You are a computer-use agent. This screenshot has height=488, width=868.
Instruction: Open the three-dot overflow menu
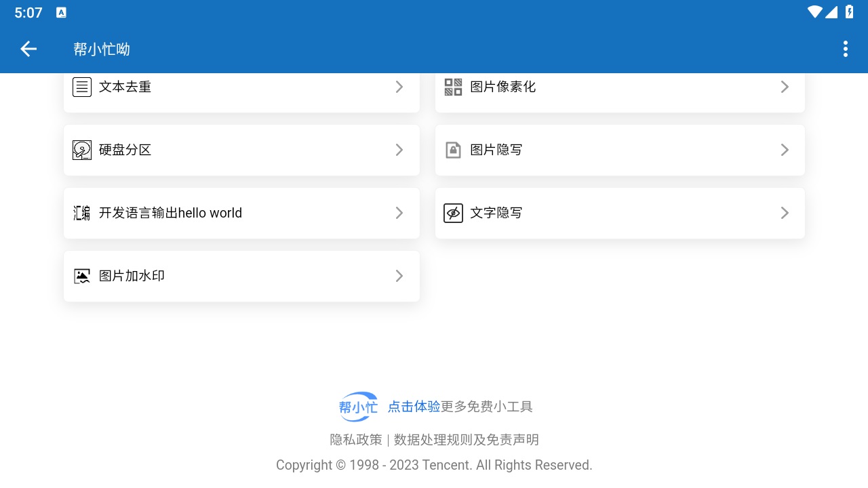pos(845,49)
